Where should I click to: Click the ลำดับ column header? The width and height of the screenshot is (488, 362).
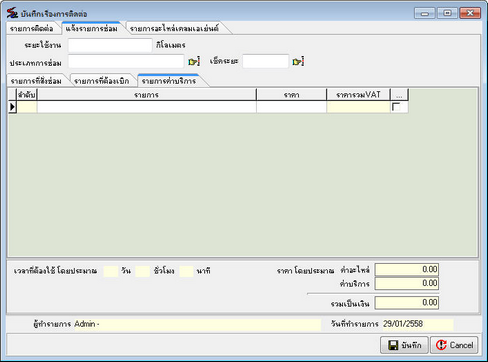point(27,95)
